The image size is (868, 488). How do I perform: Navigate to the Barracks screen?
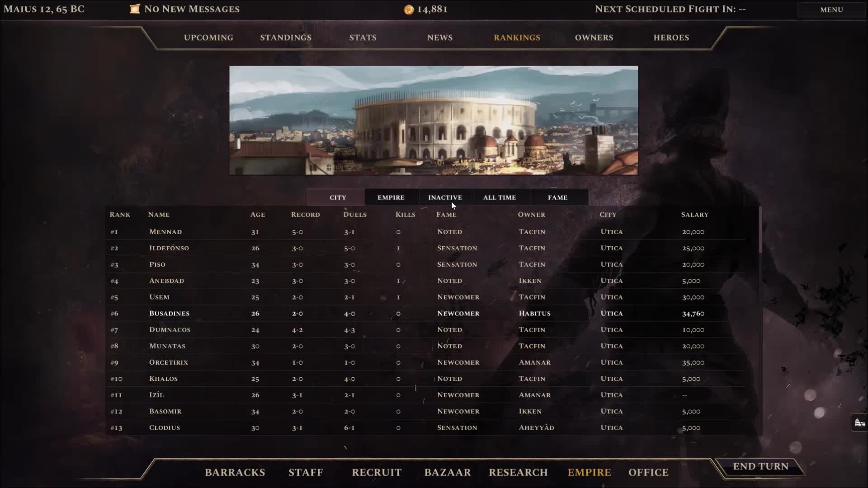235,472
